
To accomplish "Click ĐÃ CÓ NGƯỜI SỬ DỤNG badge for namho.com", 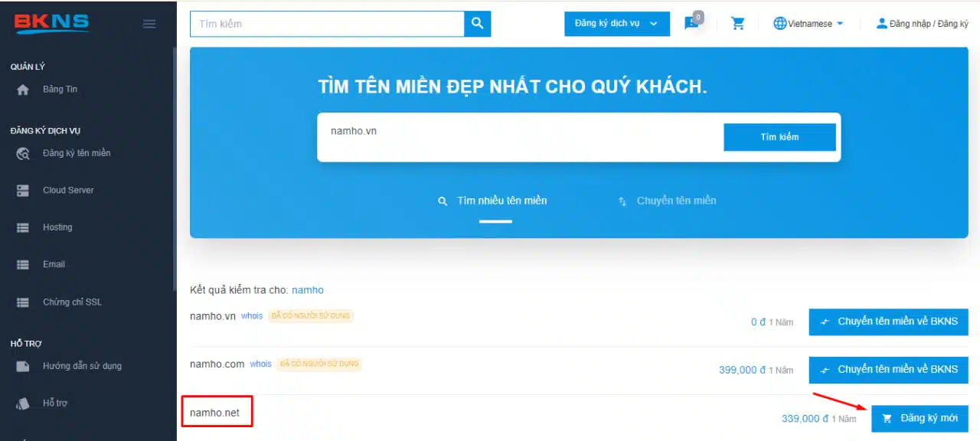I will click(319, 364).
